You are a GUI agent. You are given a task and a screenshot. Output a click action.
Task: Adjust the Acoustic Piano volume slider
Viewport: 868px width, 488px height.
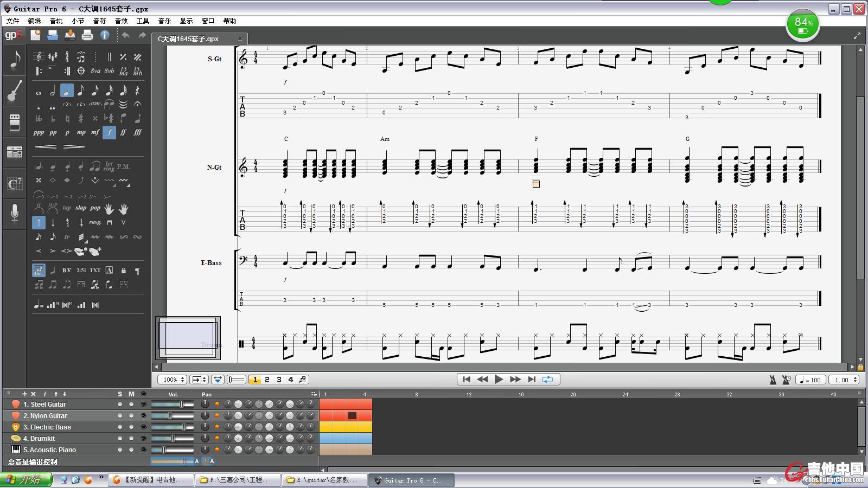(172, 450)
